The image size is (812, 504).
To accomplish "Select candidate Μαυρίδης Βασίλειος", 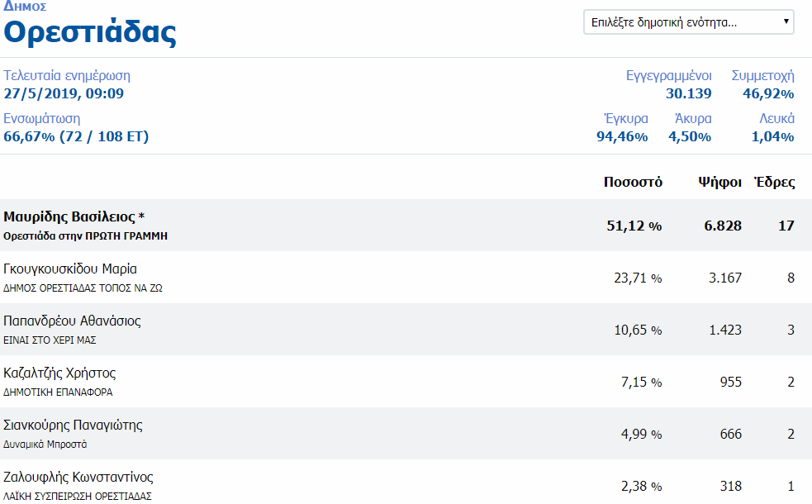I will tap(74, 217).
